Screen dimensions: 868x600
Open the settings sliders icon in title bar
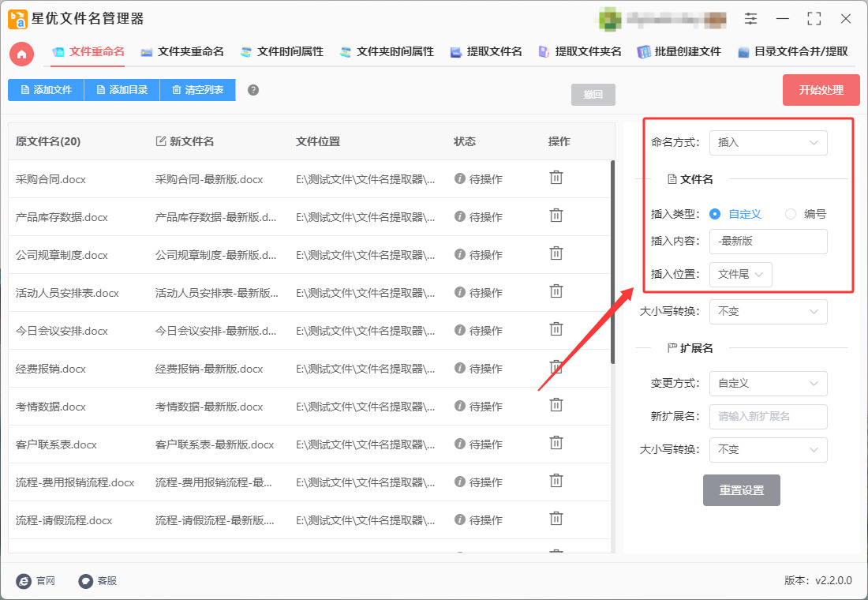tap(750, 18)
